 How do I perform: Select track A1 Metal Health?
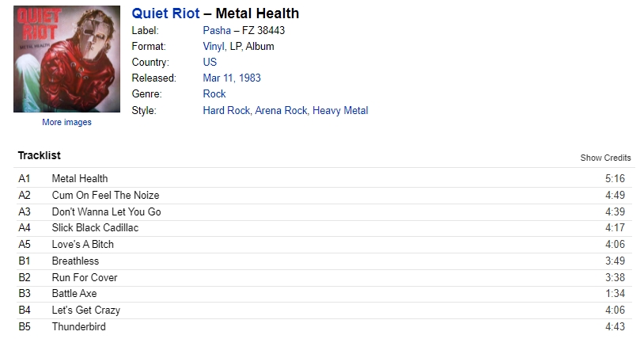click(x=324, y=178)
